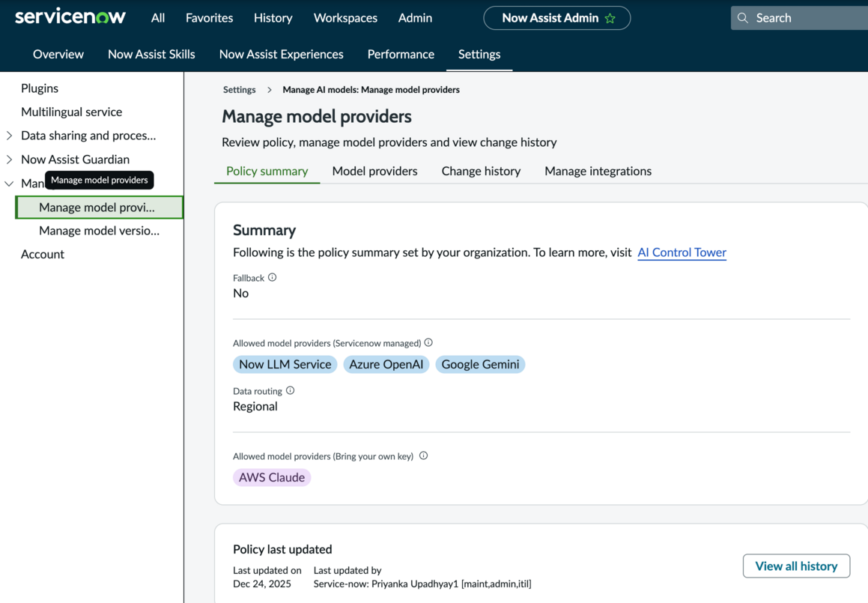This screenshot has width=868, height=603.
Task: Click the 'Dec 24, 2025' date
Action: 262,584
